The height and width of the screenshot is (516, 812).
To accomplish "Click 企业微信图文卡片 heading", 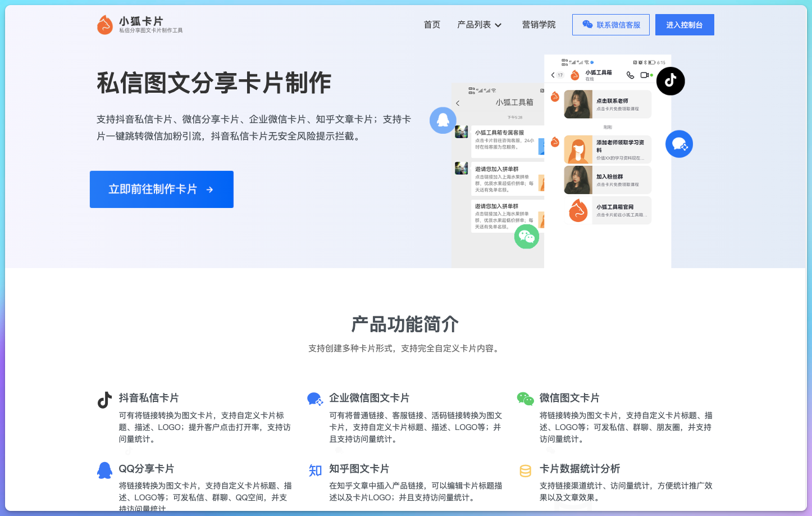I will click(369, 398).
